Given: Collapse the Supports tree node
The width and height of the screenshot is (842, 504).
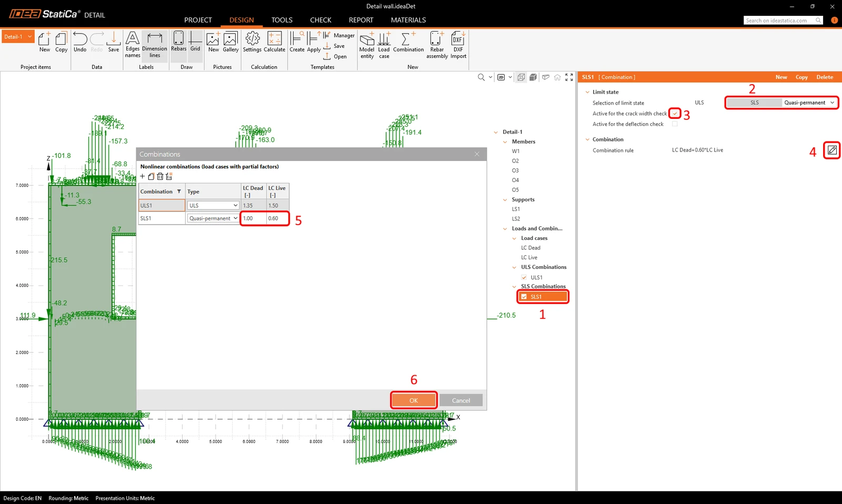Looking at the screenshot, I should pyautogui.click(x=505, y=199).
